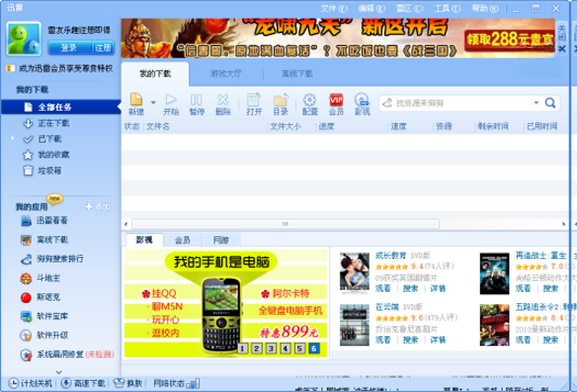
Task: Click 搜索 link under 成长教育
Action: click(411, 289)
